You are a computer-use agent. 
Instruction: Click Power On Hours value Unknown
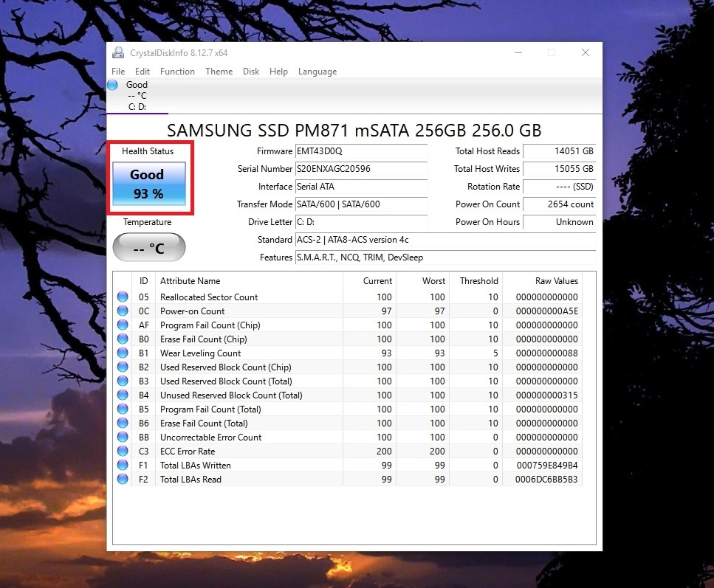tap(559, 222)
